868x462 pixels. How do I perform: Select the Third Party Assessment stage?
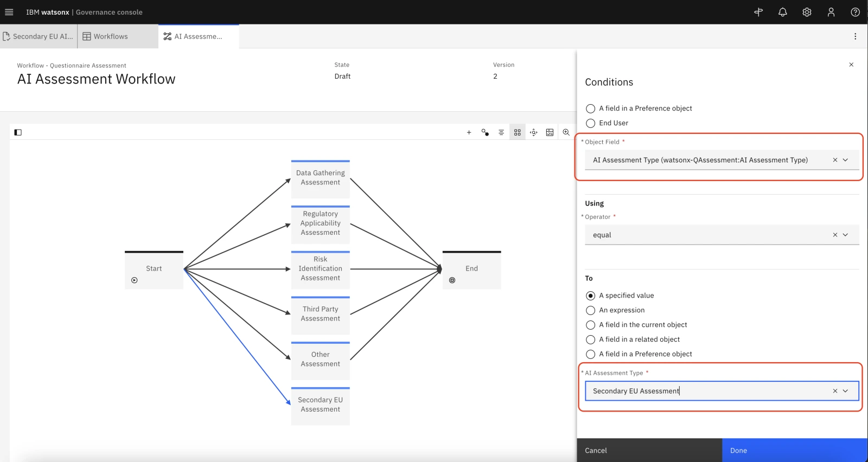(321, 315)
